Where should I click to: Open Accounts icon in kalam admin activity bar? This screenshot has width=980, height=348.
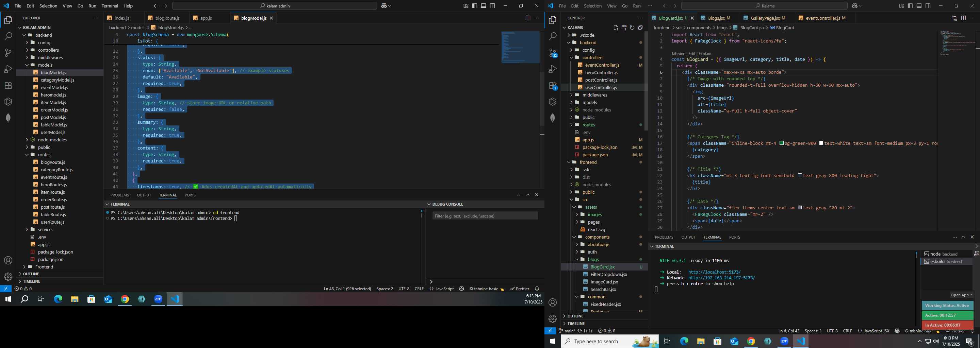tap(8, 261)
